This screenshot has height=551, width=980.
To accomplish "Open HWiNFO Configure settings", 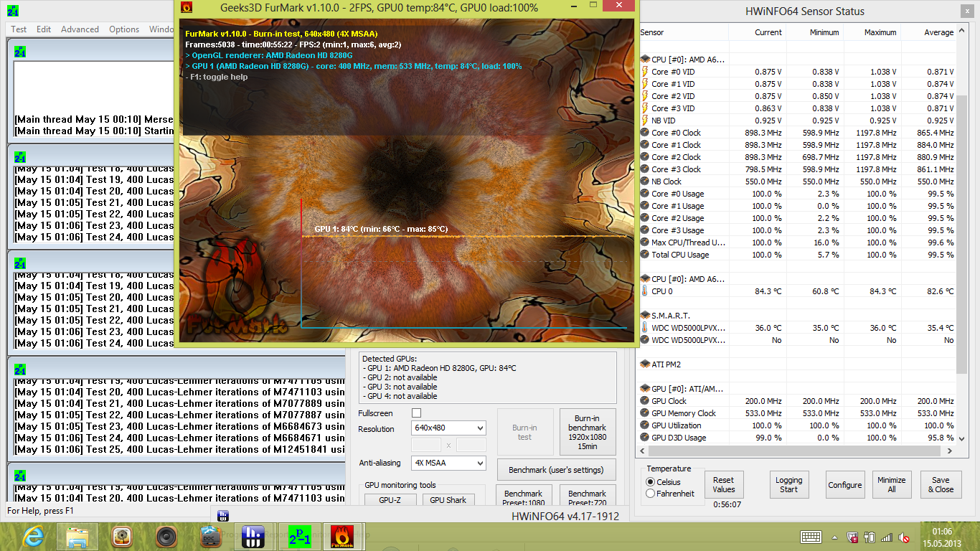I will [x=845, y=484].
